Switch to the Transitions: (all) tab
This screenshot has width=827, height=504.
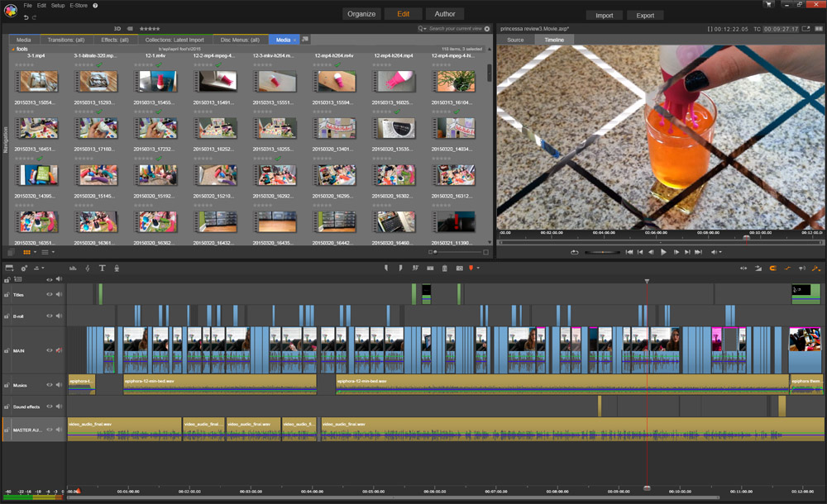tap(65, 40)
